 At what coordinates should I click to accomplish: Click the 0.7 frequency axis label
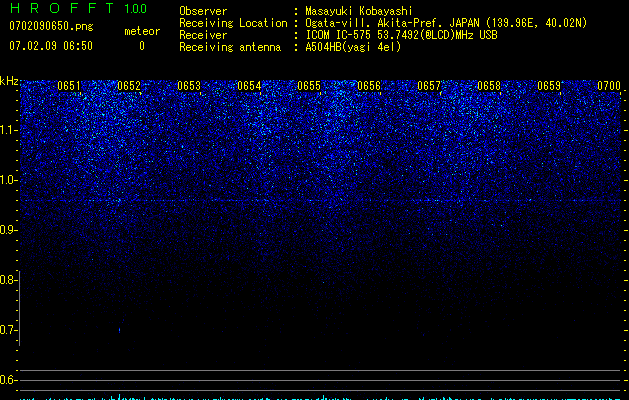(x=8, y=330)
